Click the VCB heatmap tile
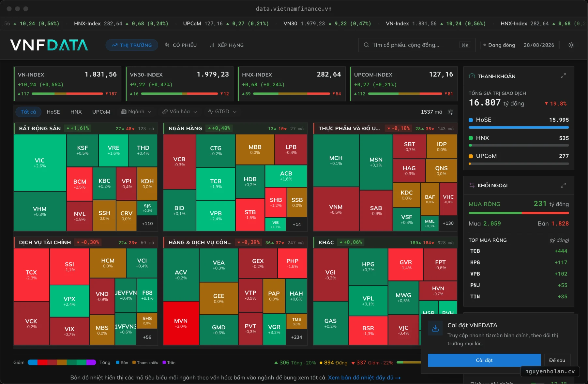The height and width of the screenshot is (384, 588). pyautogui.click(x=179, y=162)
